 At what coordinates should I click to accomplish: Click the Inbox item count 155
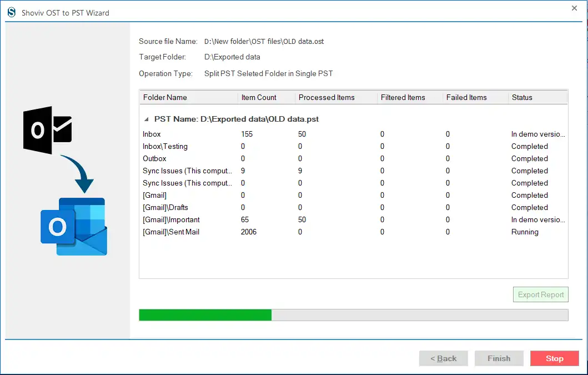pyautogui.click(x=247, y=134)
